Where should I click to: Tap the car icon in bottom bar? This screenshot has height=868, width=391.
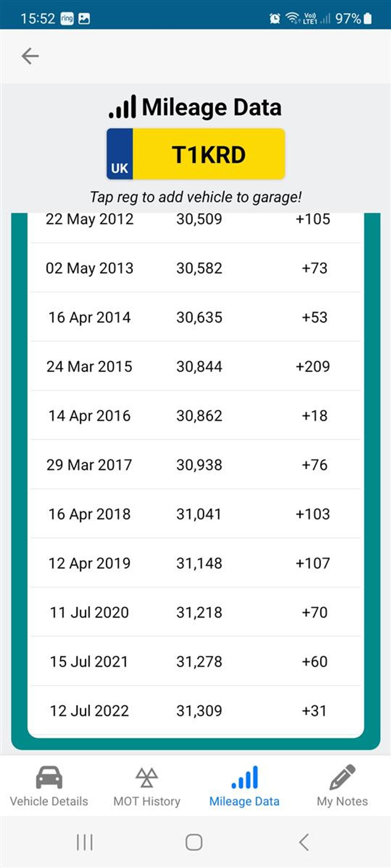click(49, 777)
